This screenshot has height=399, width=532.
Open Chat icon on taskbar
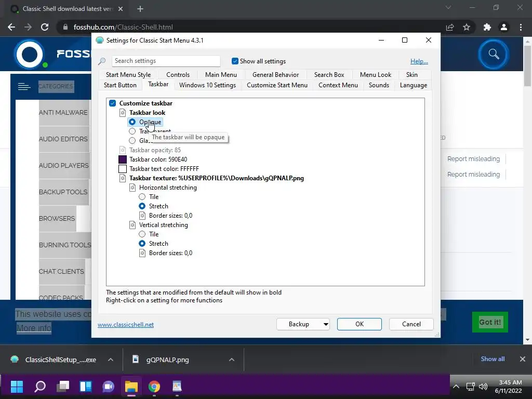click(109, 387)
